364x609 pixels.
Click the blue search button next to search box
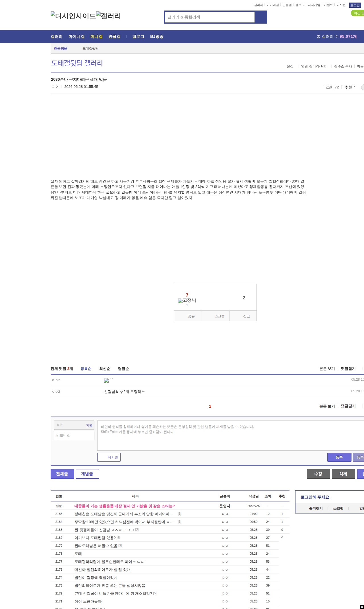point(261,17)
